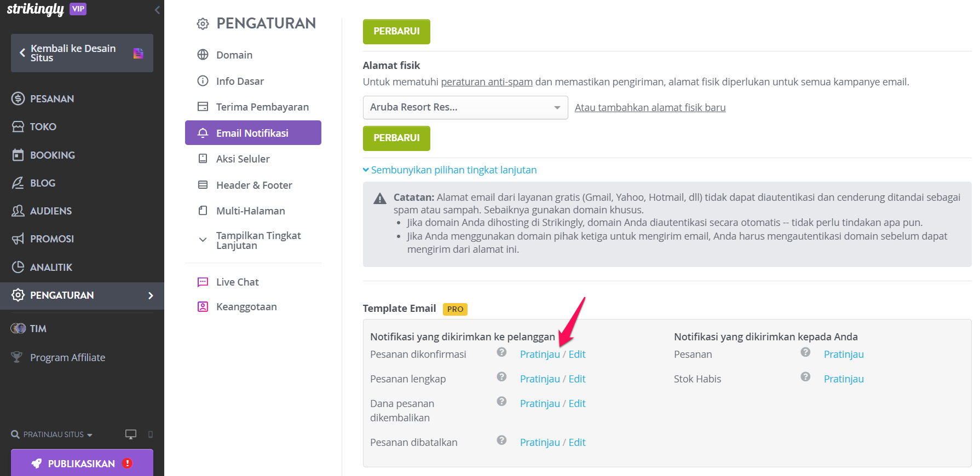Click the help icon beside Stok Habis
980x476 pixels.
[805, 377]
